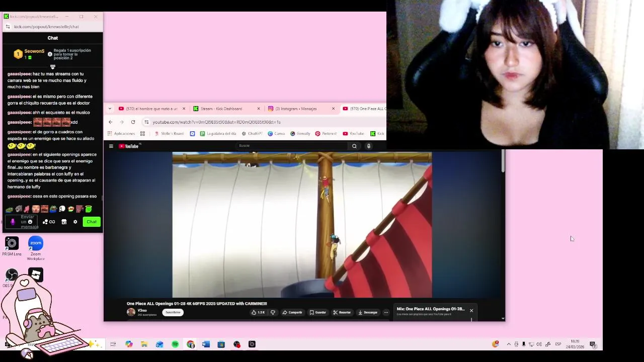Viewport: 644px width, 362px height.
Task: Open Canva bookmark
Action: click(x=277, y=134)
